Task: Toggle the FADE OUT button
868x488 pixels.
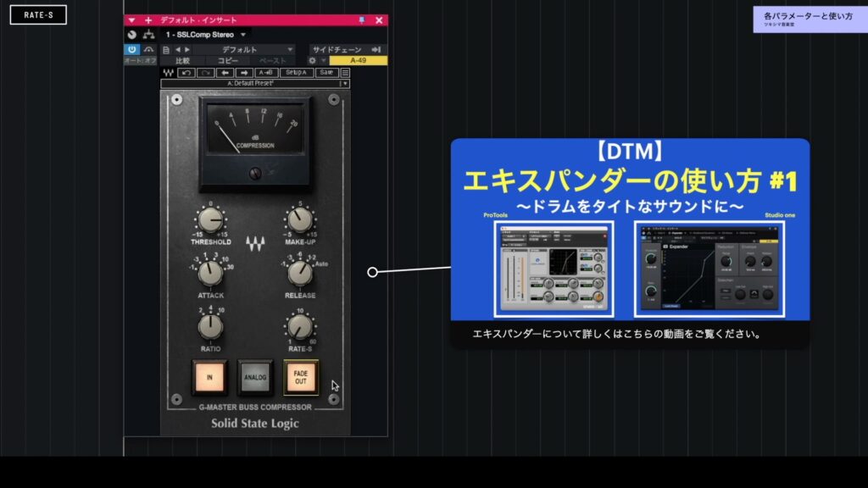Action: pyautogui.click(x=301, y=377)
